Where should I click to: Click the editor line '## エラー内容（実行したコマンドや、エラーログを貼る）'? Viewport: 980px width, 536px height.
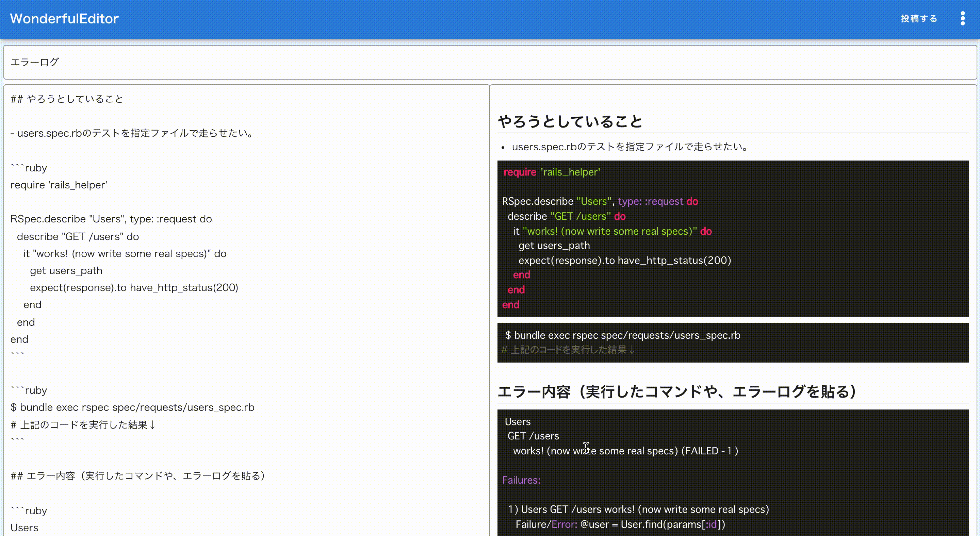(x=138, y=476)
